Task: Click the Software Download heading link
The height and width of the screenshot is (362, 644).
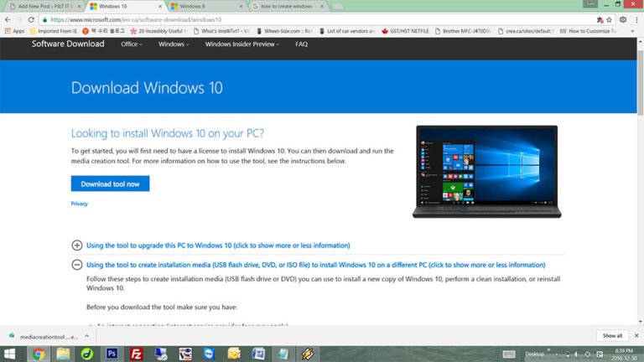Action: (x=68, y=44)
